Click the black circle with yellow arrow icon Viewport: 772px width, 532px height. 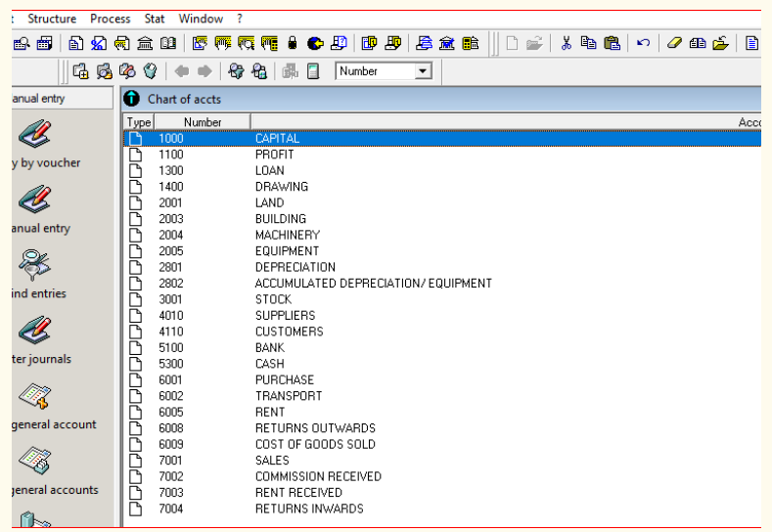pos(315,43)
